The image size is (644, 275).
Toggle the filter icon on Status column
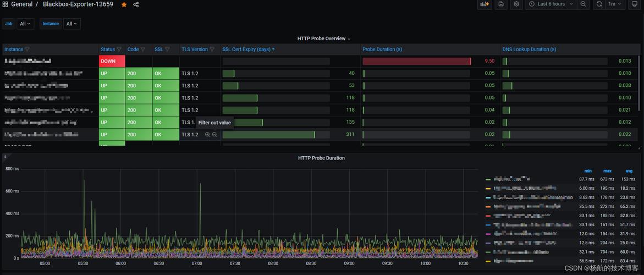[x=119, y=50]
